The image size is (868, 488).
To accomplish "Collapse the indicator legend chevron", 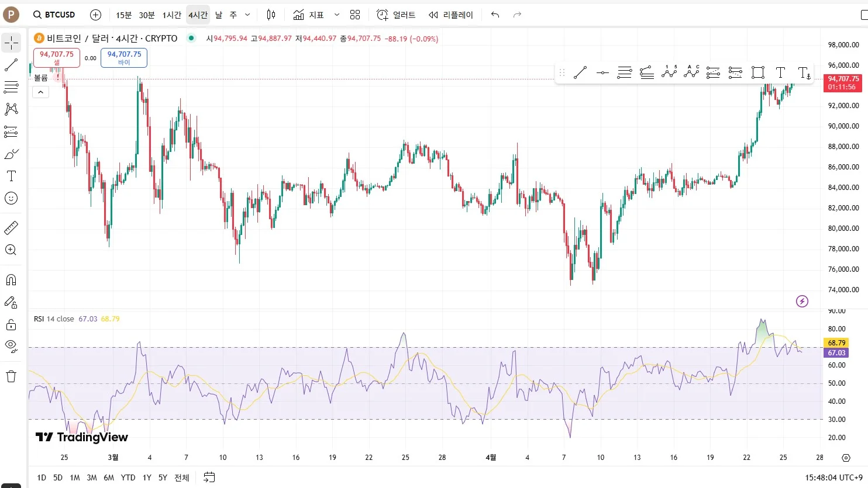I will coord(40,92).
